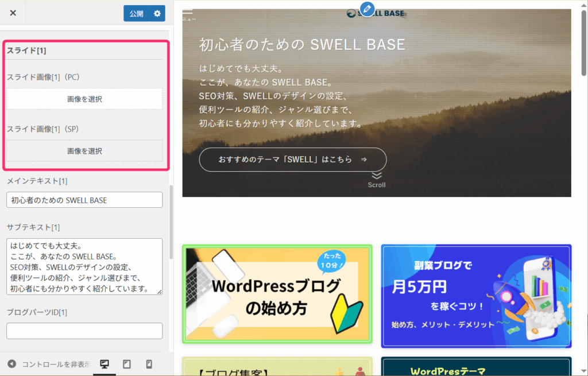588x376 pixels.
Task: Click the Scroll down arrow indicator
Action: [377, 180]
